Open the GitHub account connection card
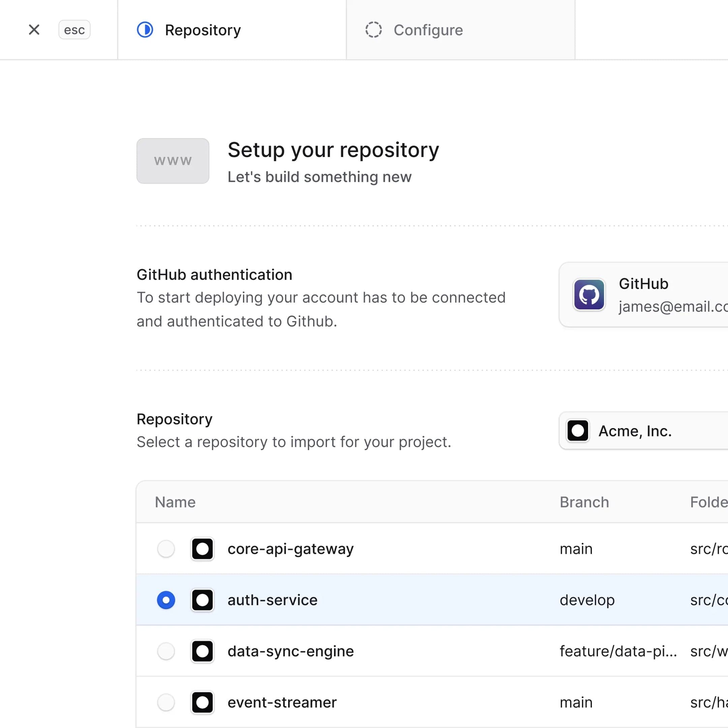 tap(644, 295)
